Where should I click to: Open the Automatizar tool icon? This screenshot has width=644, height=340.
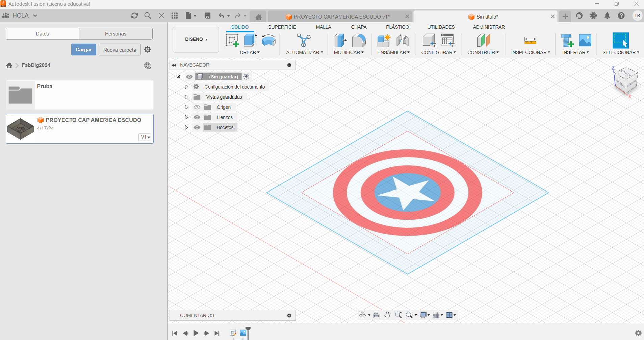304,40
